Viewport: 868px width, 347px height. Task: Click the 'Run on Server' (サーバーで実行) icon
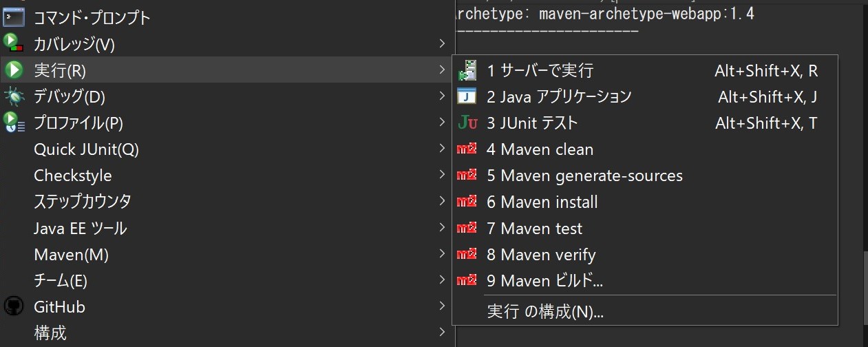point(467,70)
